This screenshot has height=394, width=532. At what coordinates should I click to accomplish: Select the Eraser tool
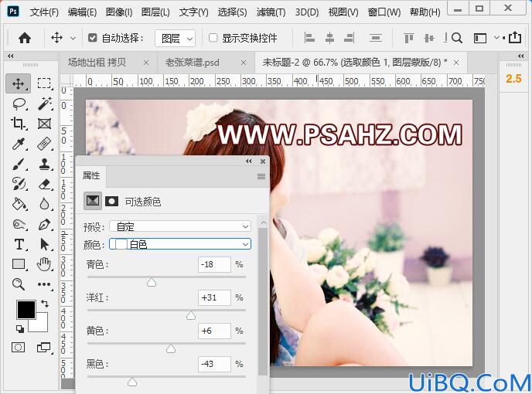(44, 184)
